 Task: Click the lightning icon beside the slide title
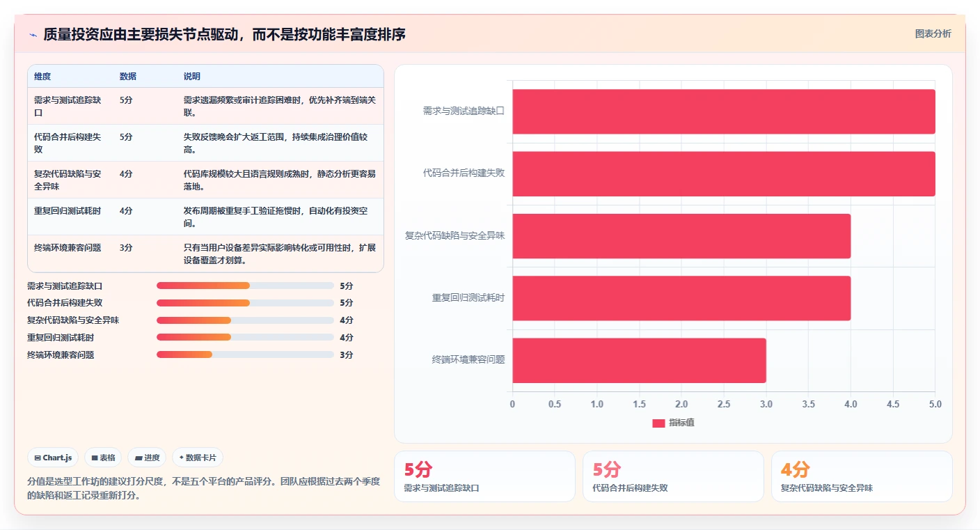tap(33, 35)
